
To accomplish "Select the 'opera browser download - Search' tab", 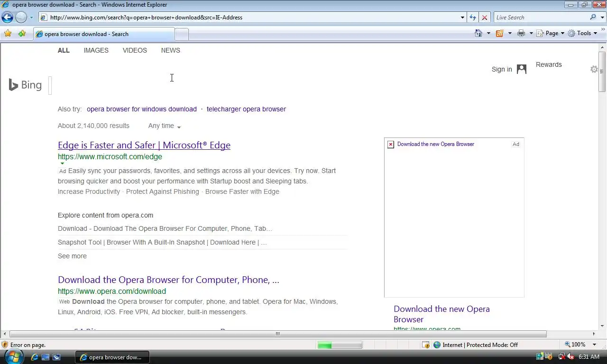I will (104, 34).
